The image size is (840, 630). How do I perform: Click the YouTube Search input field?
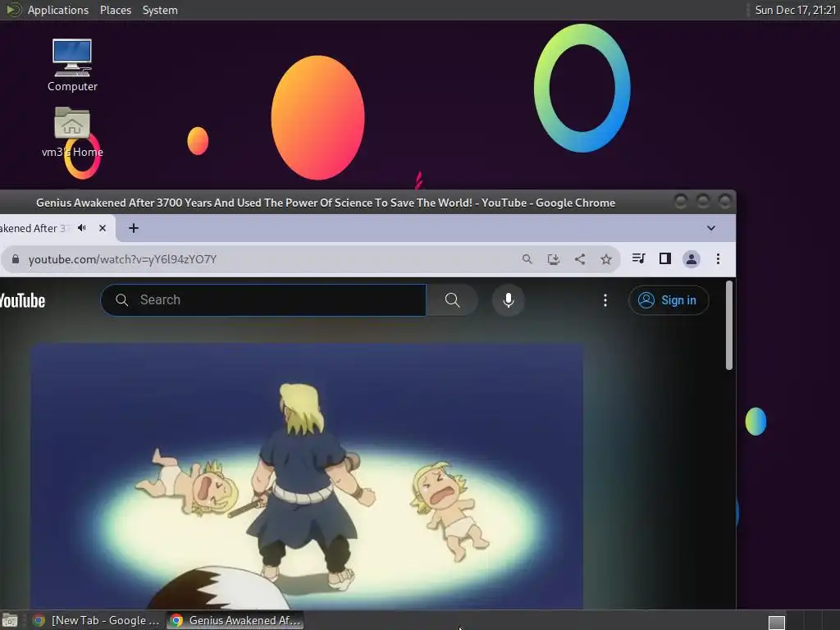(x=263, y=300)
